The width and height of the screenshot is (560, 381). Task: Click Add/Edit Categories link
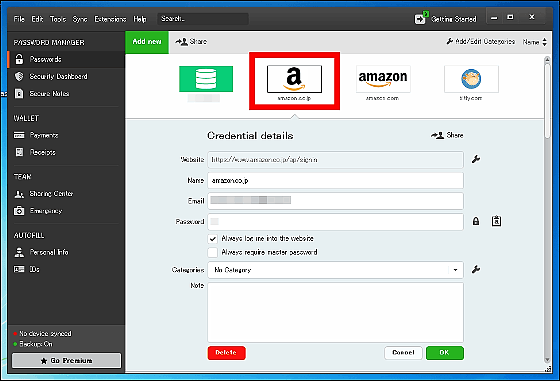point(485,41)
